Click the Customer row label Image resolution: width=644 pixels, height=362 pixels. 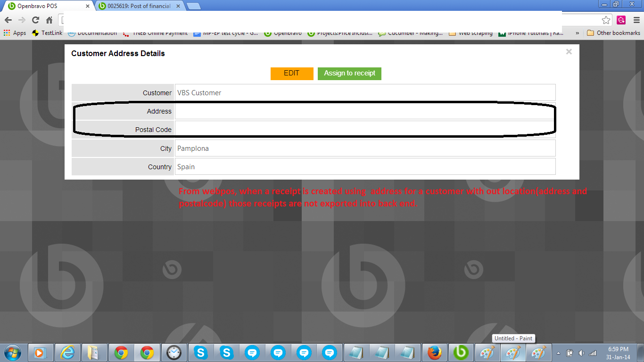tap(157, 93)
